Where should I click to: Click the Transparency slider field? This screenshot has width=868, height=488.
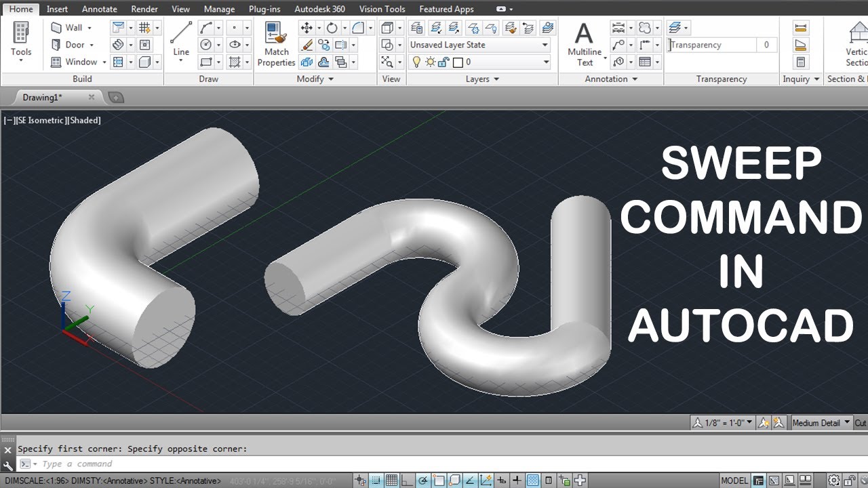(711, 45)
